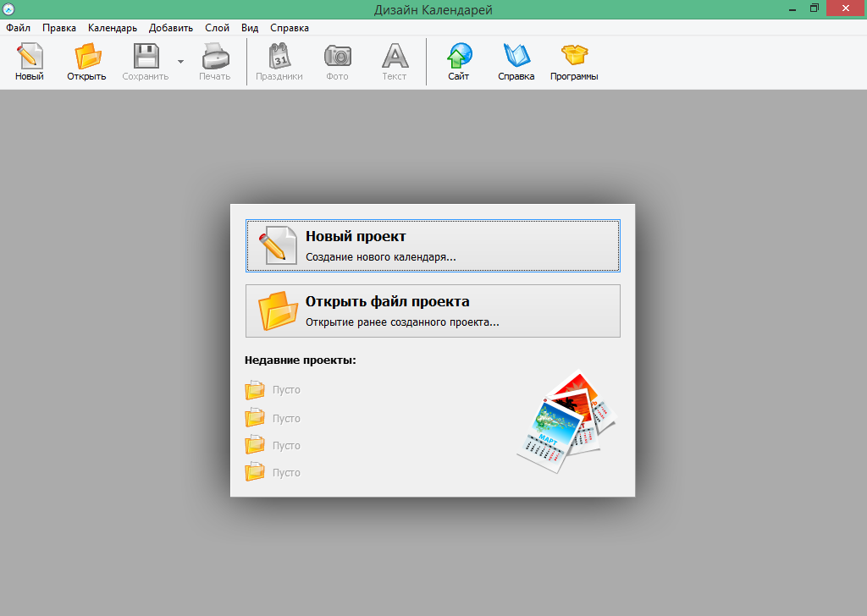The height and width of the screenshot is (616, 867).
Task: Expand the Добавить menu
Action: [171, 28]
